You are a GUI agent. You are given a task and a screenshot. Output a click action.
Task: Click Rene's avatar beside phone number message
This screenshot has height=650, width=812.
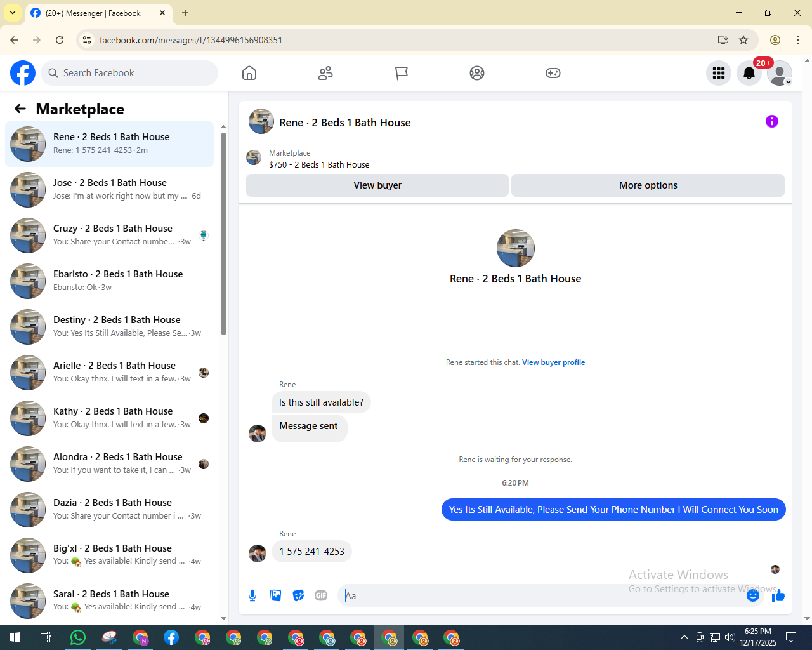coord(258,554)
